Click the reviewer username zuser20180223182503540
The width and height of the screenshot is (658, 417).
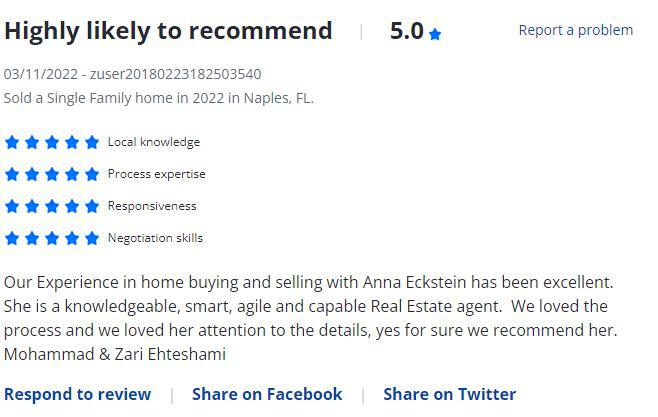coord(175,74)
